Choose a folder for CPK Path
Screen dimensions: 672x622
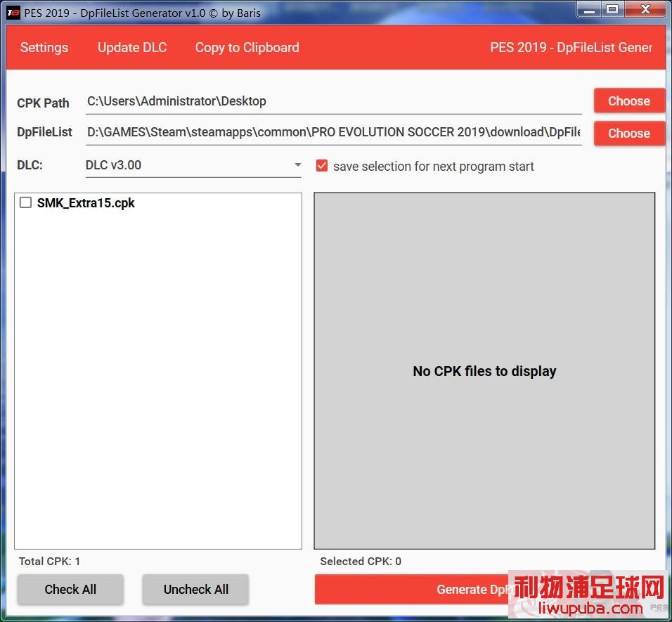628,101
